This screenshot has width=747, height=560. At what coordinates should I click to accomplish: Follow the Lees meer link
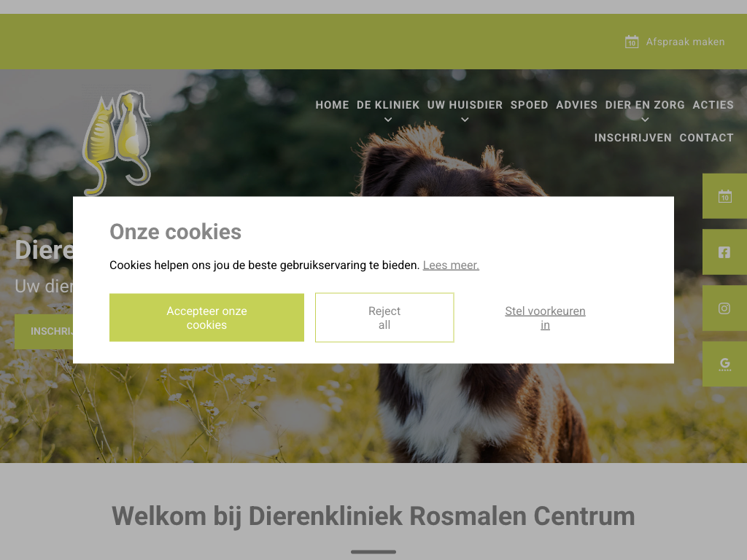[x=451, y=265]
